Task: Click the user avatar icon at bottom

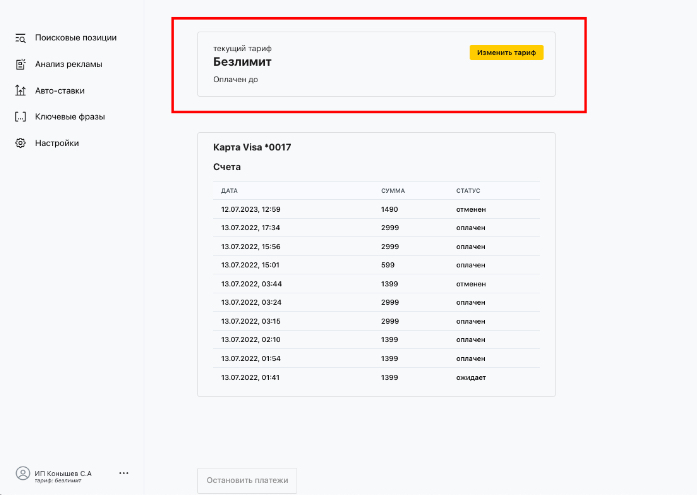Action: point(23,473)
